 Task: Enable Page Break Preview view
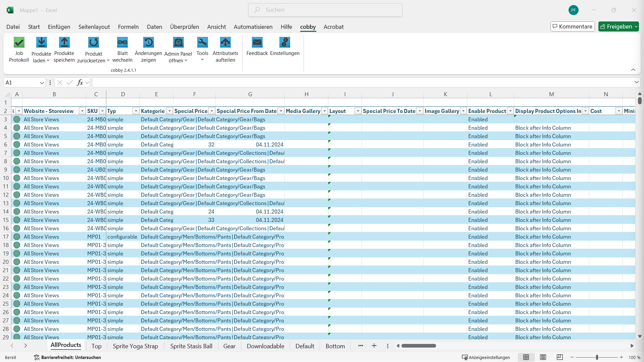tap(560, 357)
